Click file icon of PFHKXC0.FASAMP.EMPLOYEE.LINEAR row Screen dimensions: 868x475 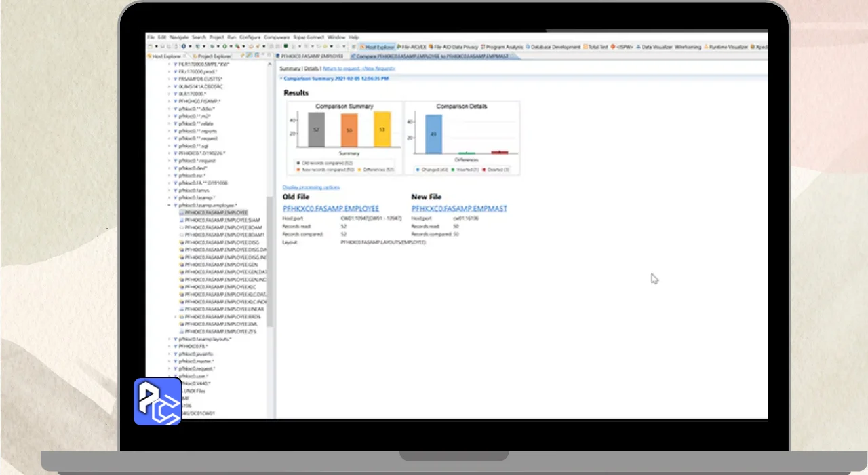coord(182,309)
